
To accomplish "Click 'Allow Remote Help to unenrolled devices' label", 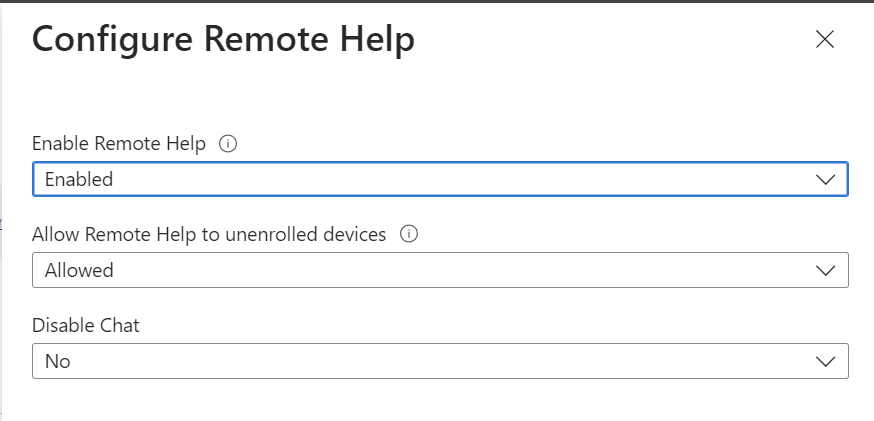I will tap(209, 234).
